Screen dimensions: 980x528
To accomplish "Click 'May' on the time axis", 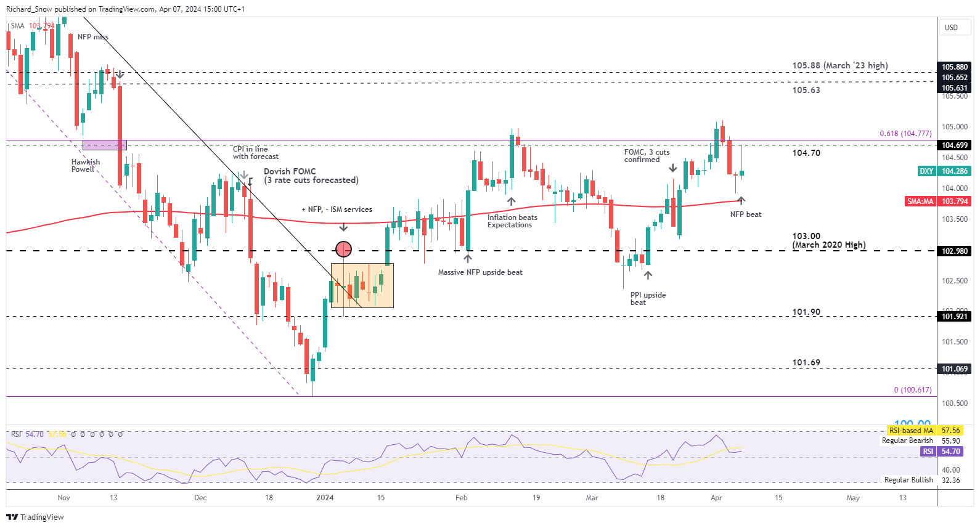I will point(853,498).
